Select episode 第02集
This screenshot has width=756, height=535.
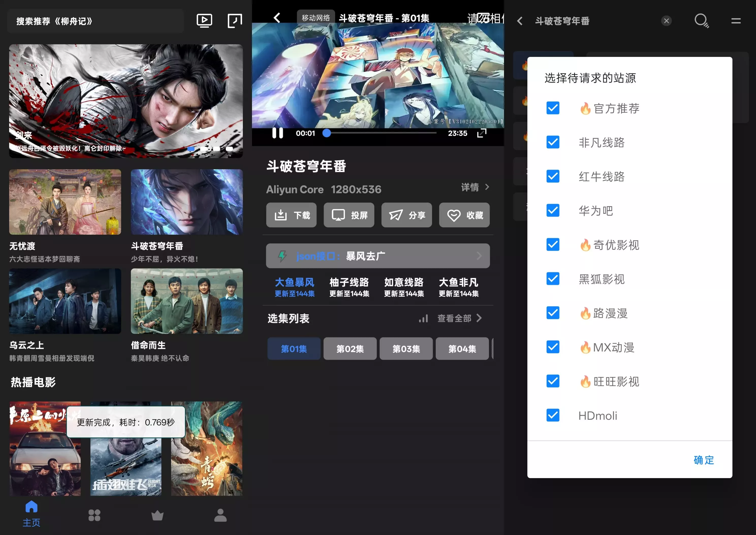(350, 349)
